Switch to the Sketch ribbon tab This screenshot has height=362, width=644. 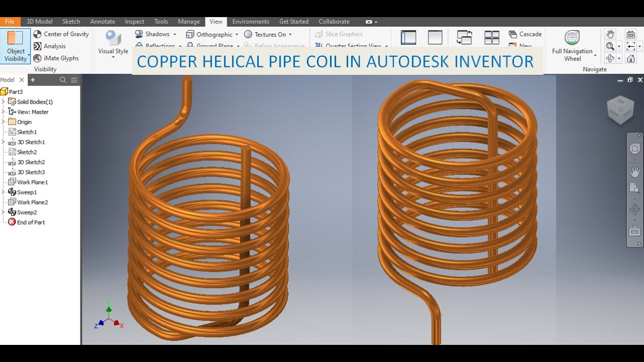coord(71,22)
